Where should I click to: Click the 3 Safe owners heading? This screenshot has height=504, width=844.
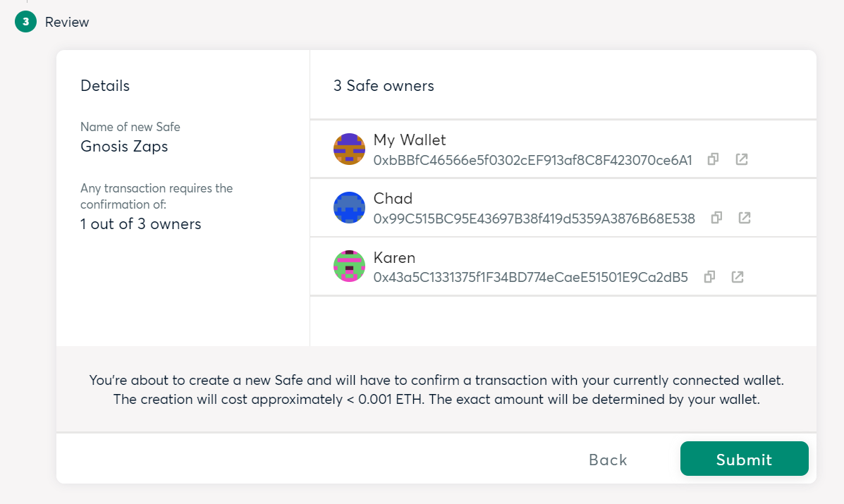click(384, 86)
